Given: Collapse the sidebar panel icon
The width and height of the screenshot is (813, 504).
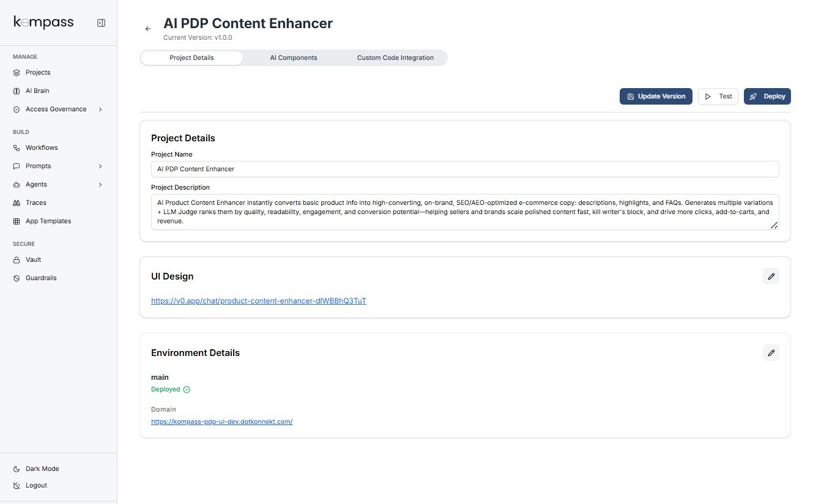Looking at the screenshot, I should point(101,23).
